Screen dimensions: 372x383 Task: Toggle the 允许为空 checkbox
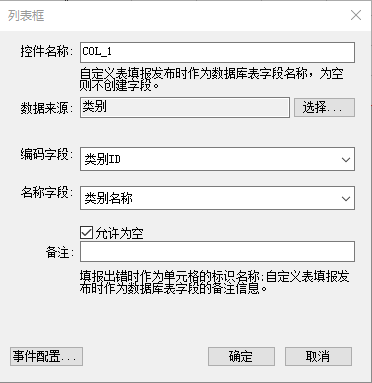point(87,233)
